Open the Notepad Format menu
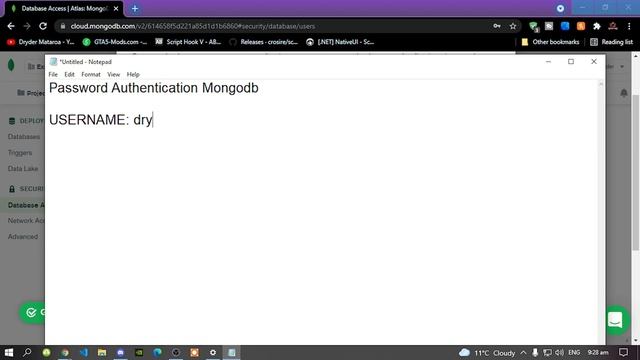Image resolution: width=640 pixels, height=360 pixels. (91, 74)
